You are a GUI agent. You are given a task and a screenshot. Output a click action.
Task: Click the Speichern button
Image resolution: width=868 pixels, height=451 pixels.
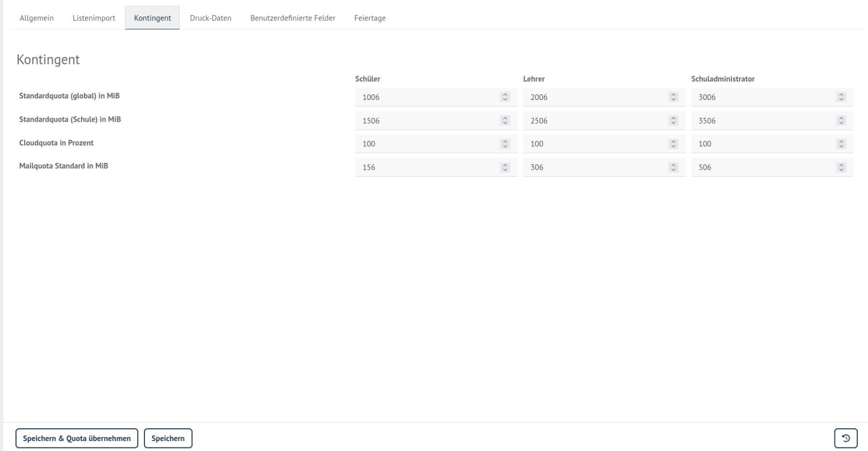point(168,438)
